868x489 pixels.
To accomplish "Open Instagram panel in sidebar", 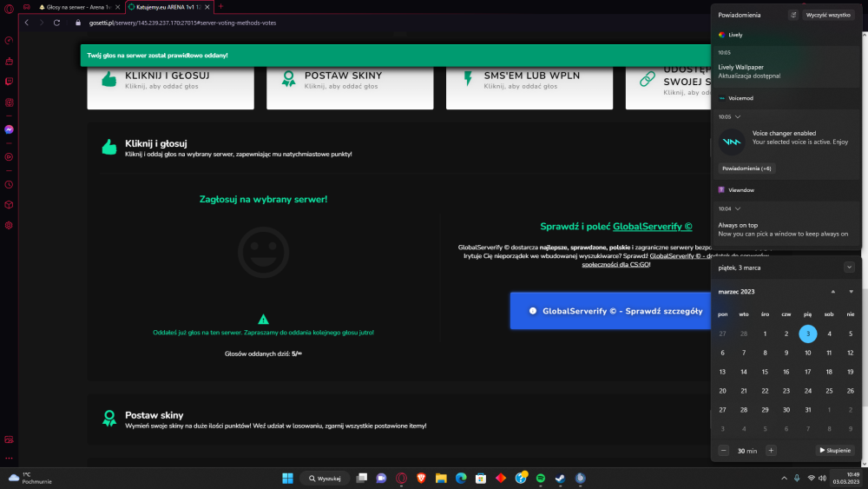I will 9,102.
